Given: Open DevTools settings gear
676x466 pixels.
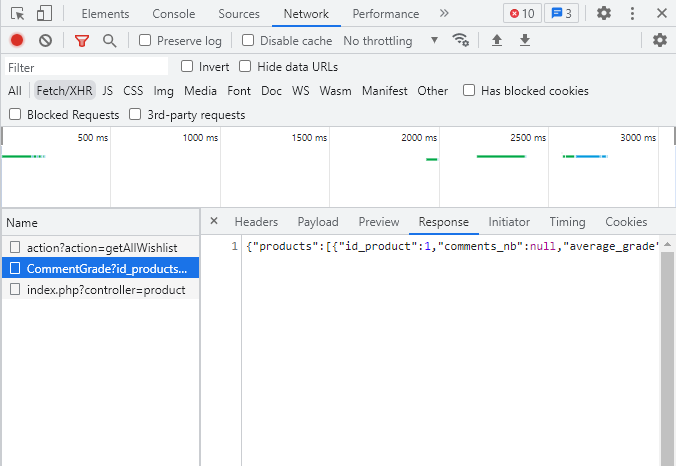Looking at the screenshot, I should [x=604, y=14].
